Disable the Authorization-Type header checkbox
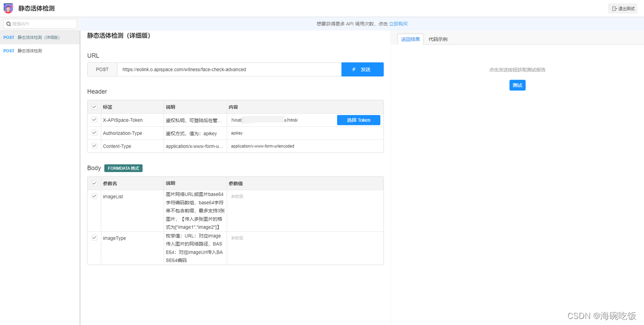Viewport: 644px width, 325px height. pos(94,133)
